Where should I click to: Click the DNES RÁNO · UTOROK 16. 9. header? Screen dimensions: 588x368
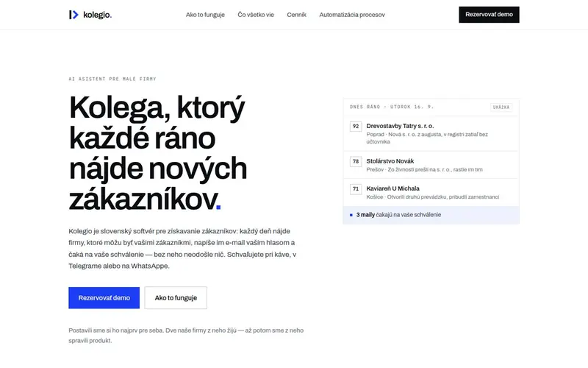tap(392, 107)
